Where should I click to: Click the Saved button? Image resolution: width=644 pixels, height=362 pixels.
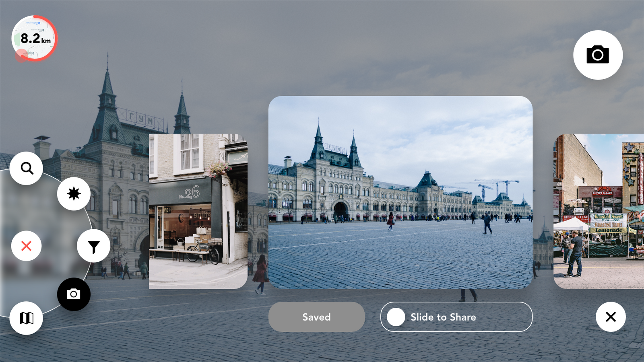tap(317, 317)
